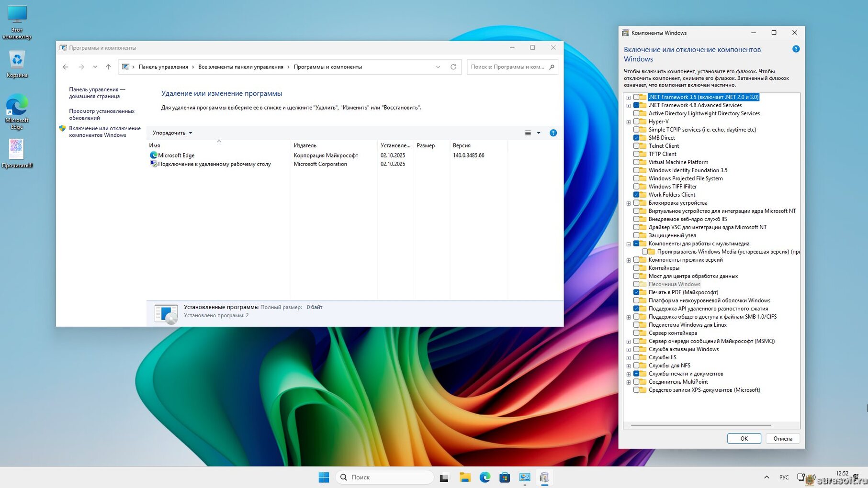Open the Упорядочить dropdown menu

(x=172, y=133)
